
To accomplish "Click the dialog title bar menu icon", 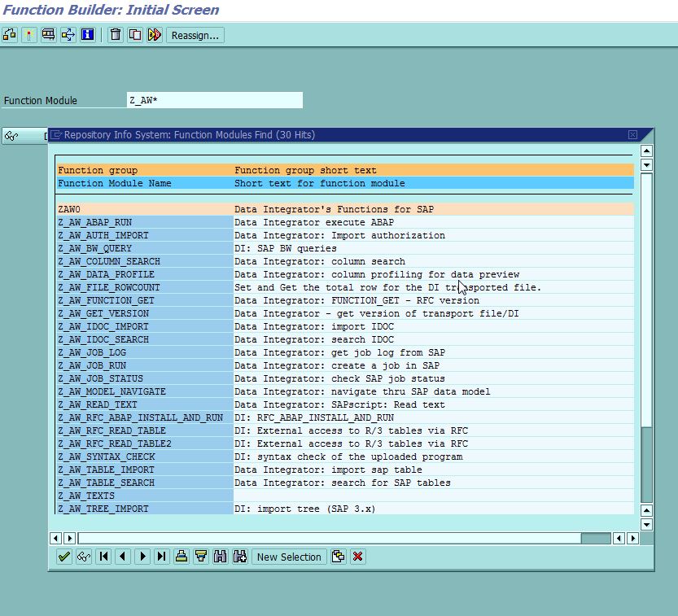I will pos(56,135).
